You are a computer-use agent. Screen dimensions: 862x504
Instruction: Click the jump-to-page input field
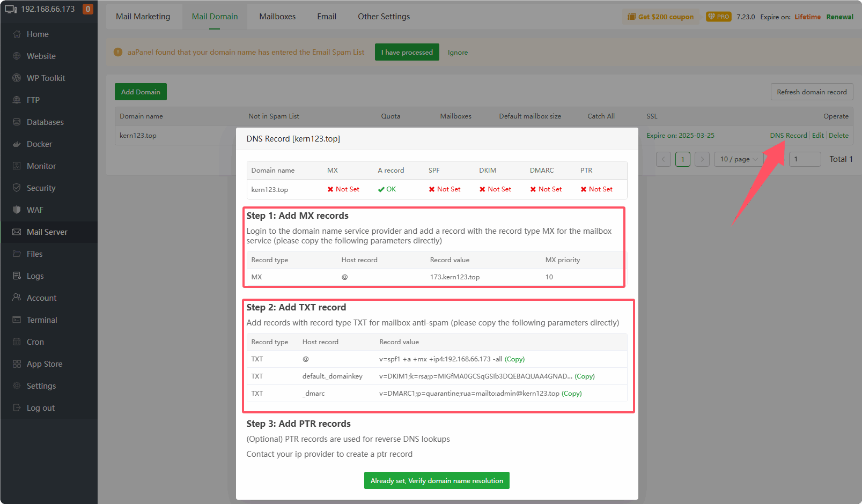pyautogui.click(x=805, y=159)
